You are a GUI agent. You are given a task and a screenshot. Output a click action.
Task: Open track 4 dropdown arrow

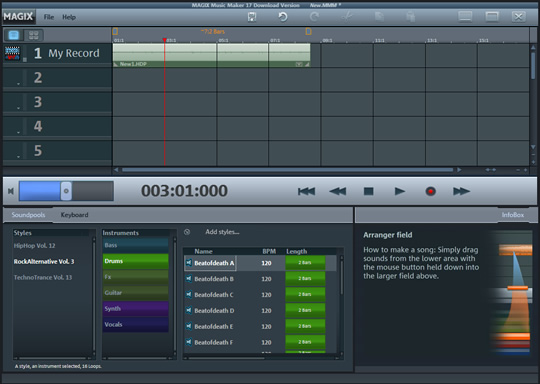(18, 132)
